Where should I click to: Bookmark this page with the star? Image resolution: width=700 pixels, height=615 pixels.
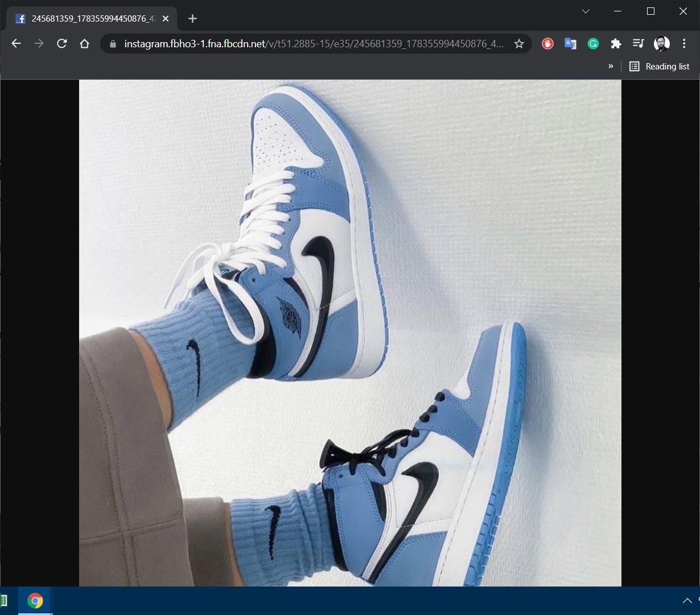(x=519, y=44)
